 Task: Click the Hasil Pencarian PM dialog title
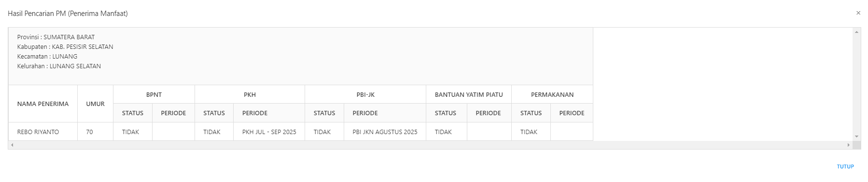tap(68, 14)
